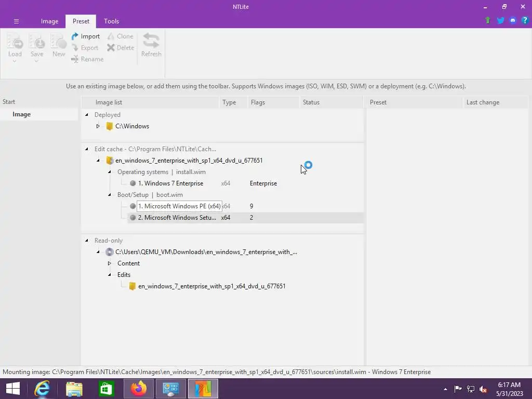The height and width of the screenshot is (399, 532).
Task: Click the Export preset button
Action: (x=85, y=48)
